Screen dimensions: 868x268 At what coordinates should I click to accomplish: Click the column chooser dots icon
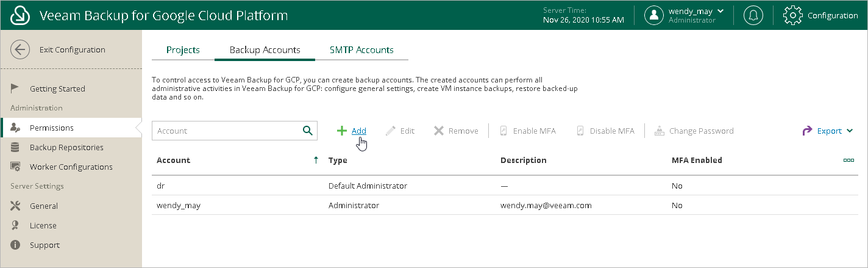848,161
